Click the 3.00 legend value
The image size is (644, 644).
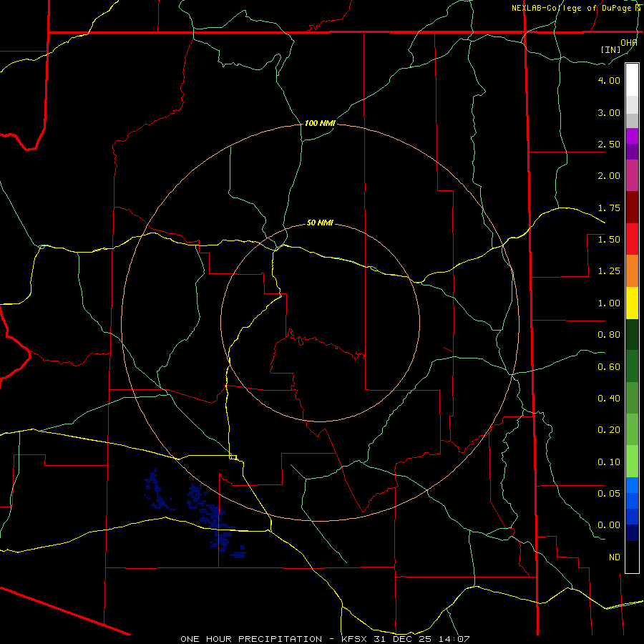(x=609, y=112)
